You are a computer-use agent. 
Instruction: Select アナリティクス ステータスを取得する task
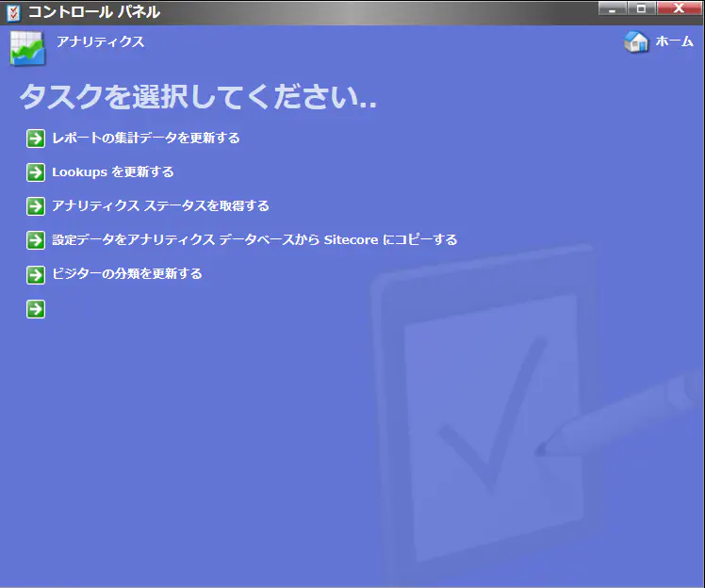pos(160,205)
